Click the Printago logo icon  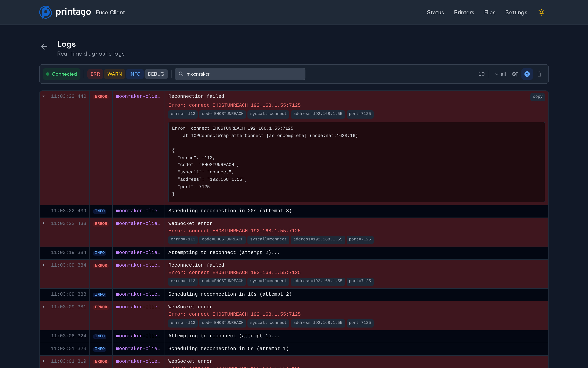(x=46, y=12)
